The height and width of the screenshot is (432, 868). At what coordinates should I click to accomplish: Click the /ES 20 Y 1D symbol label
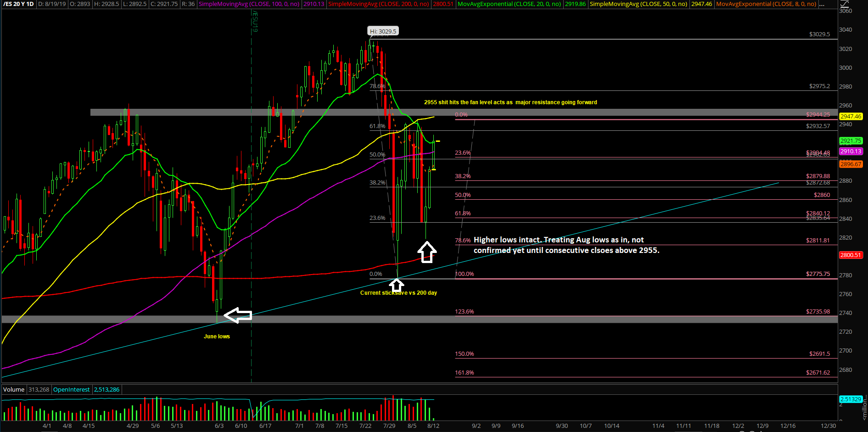coord(19,4)
